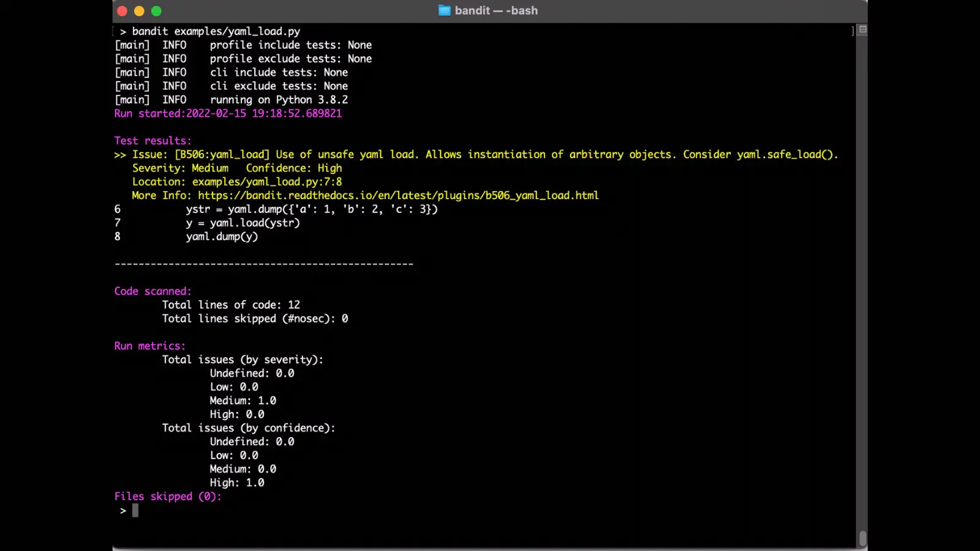Click the 'Test results:' heading

pos(153,141)
